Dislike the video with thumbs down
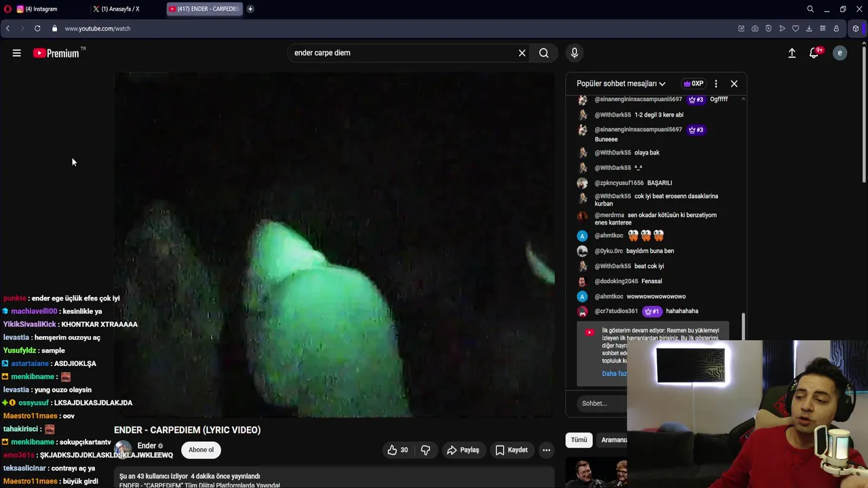 [x=426, y=450]
